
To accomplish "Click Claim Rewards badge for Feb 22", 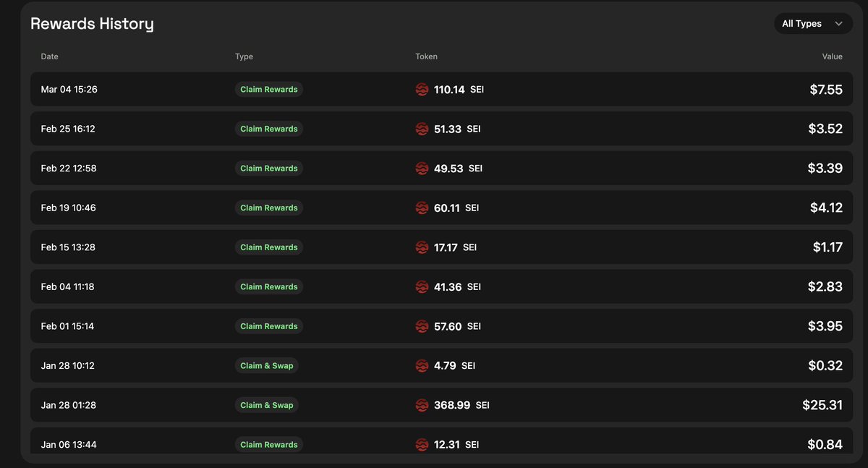I will click(x=269, y=169).
